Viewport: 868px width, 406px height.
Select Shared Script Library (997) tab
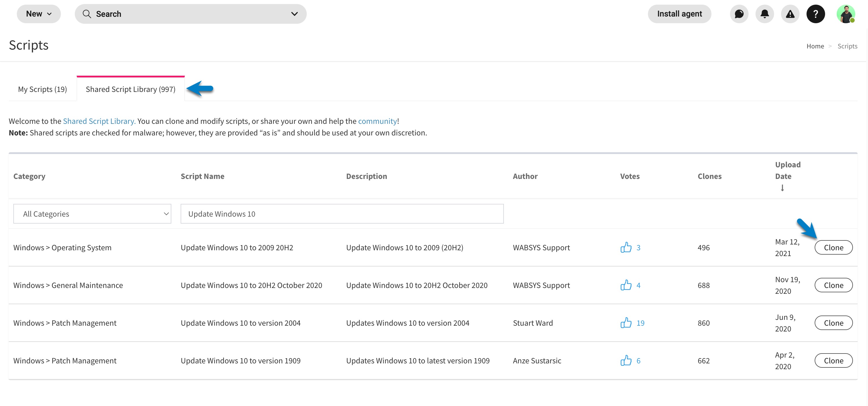point(130,89)
